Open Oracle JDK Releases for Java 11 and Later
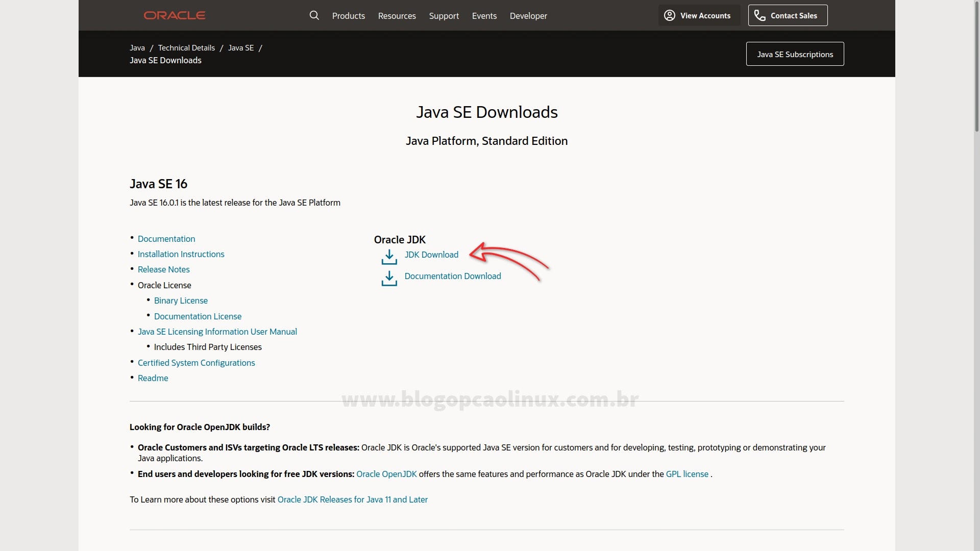This screenshot has width=980, height=551. (x=353, y=499)
